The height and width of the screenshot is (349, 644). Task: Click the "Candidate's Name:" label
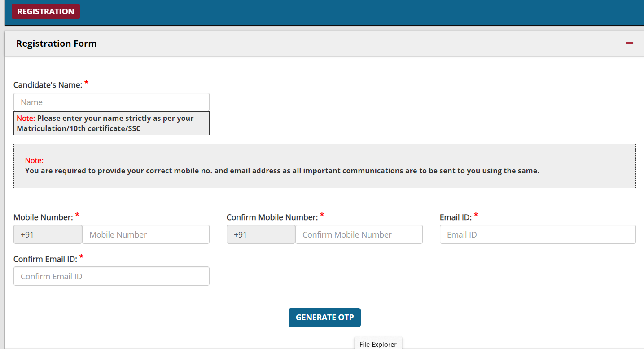(x=48, y=85)
